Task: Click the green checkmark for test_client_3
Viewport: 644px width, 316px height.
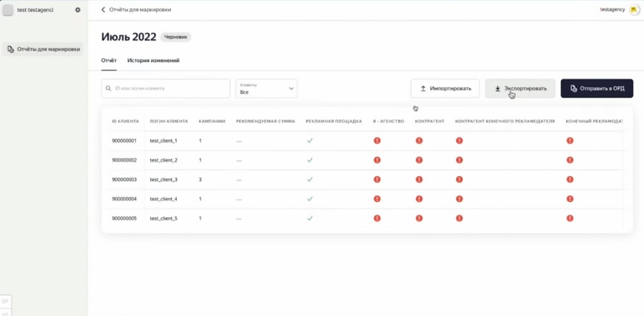Action: [310, 179]
